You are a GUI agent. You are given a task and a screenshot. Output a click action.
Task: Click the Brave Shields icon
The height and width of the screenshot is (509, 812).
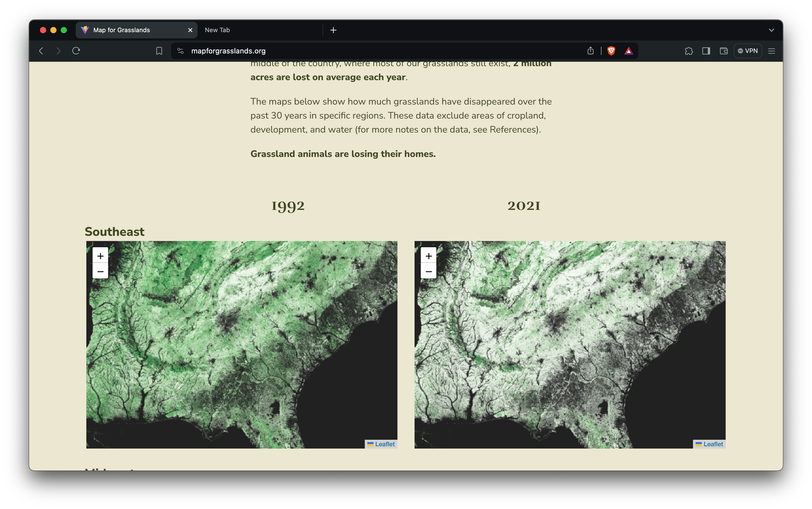point(611,51)
